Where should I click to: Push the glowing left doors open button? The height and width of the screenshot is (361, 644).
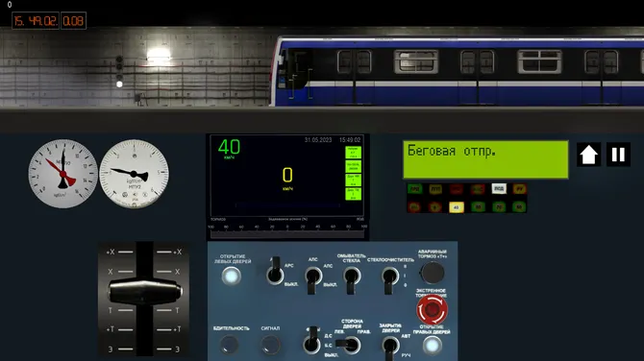coord(232,277)
